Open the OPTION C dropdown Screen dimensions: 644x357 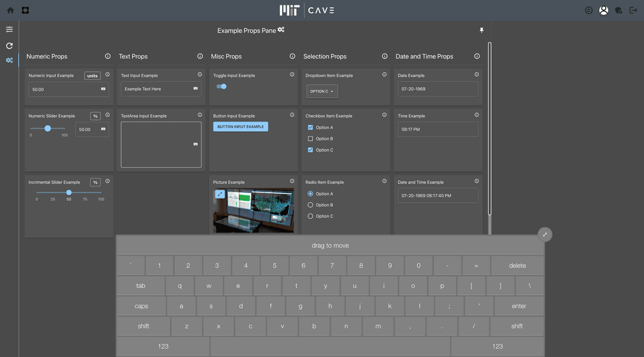point(322,91)
